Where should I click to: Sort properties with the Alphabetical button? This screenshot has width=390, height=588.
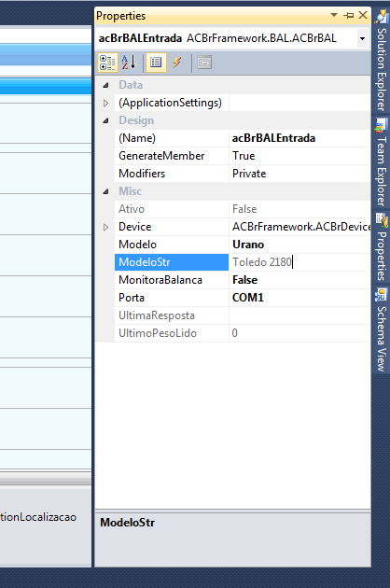129,63
